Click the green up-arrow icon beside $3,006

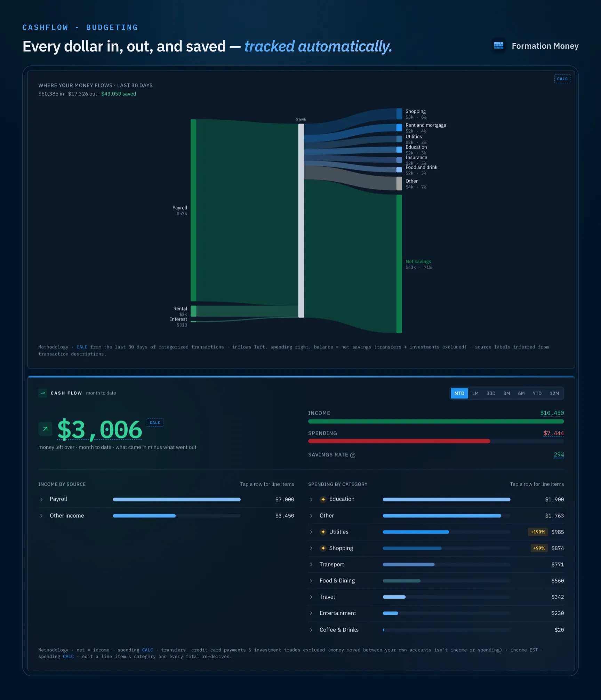45,429
